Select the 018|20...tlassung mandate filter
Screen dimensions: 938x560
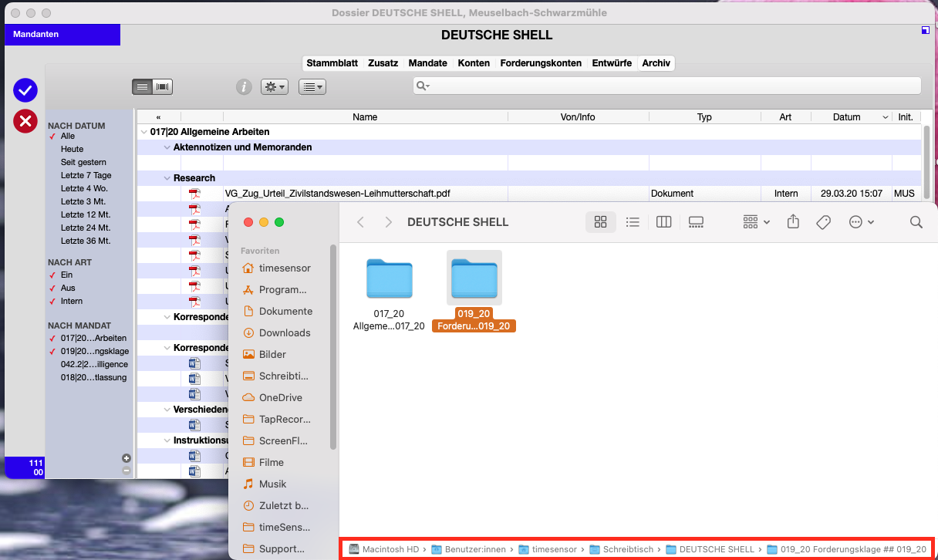point(93,377)
